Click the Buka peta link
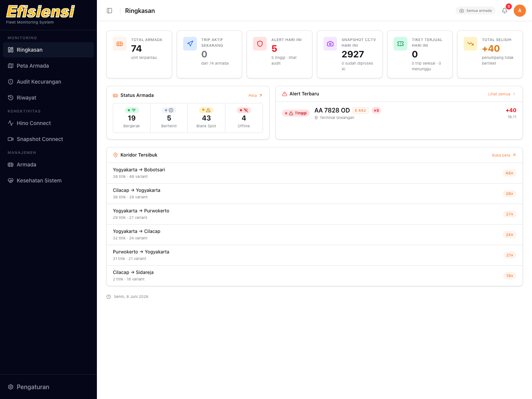This screenshot has height=399, width=532. (504, 155)
